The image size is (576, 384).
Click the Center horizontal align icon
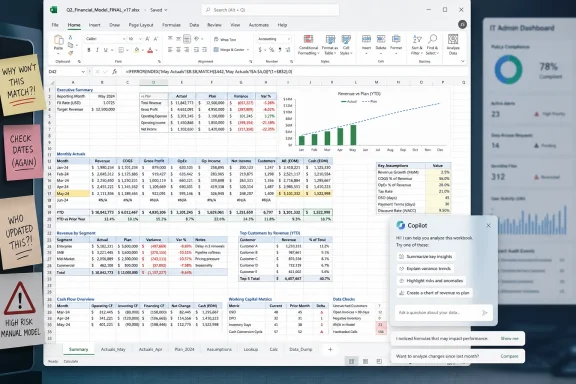[x=178, y=50]
